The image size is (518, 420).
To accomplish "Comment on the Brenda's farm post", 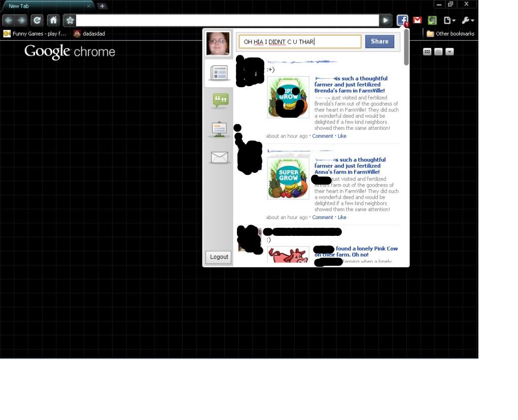I will tap(323, 136).
